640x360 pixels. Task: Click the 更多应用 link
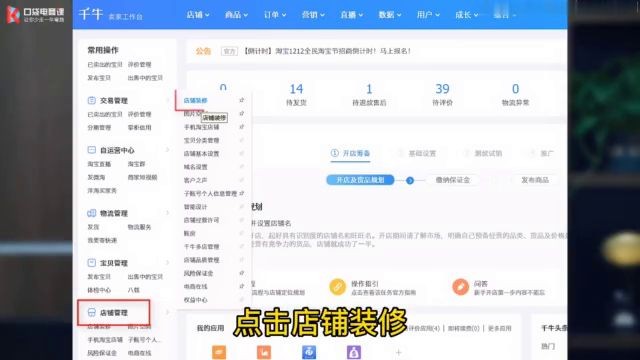point(500,328)
